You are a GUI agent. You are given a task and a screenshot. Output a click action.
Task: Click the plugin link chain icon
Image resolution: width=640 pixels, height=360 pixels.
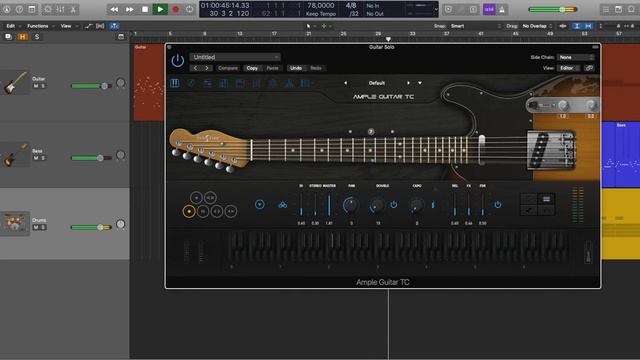tap(589, 68)
